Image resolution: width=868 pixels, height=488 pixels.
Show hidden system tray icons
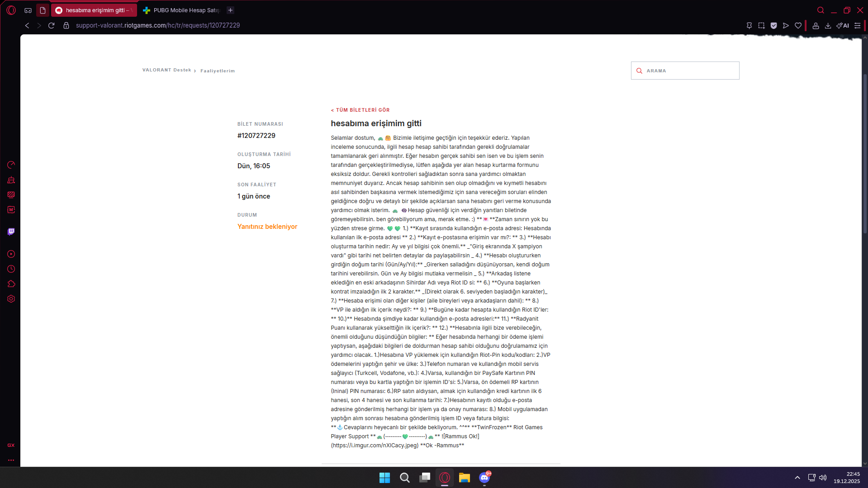tap(797, 478)
